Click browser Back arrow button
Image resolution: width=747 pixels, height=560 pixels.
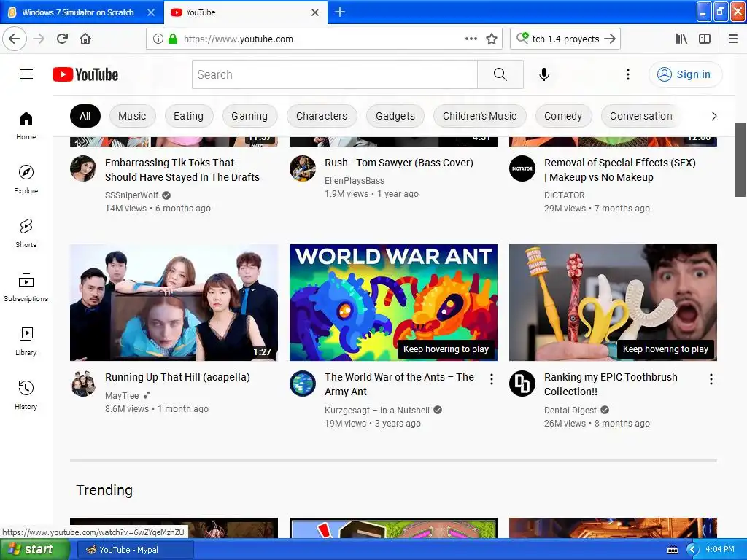pyautogui.click(x=15, y=39)
